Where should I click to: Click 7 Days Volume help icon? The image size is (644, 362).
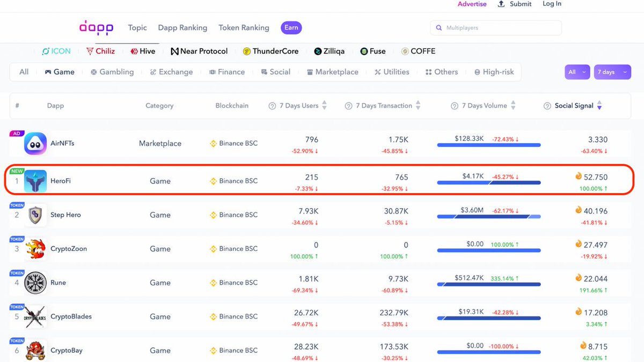pos(454,106)
